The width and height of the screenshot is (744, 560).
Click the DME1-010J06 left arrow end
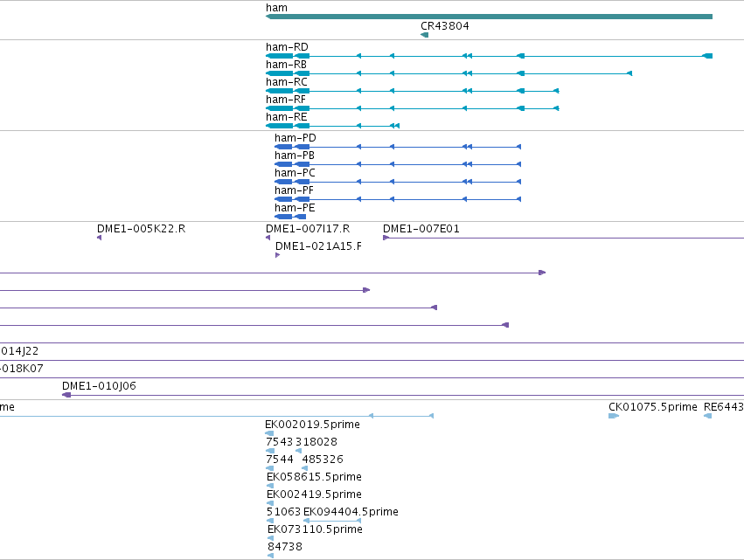pyautogui.click(x=66, y=395)
